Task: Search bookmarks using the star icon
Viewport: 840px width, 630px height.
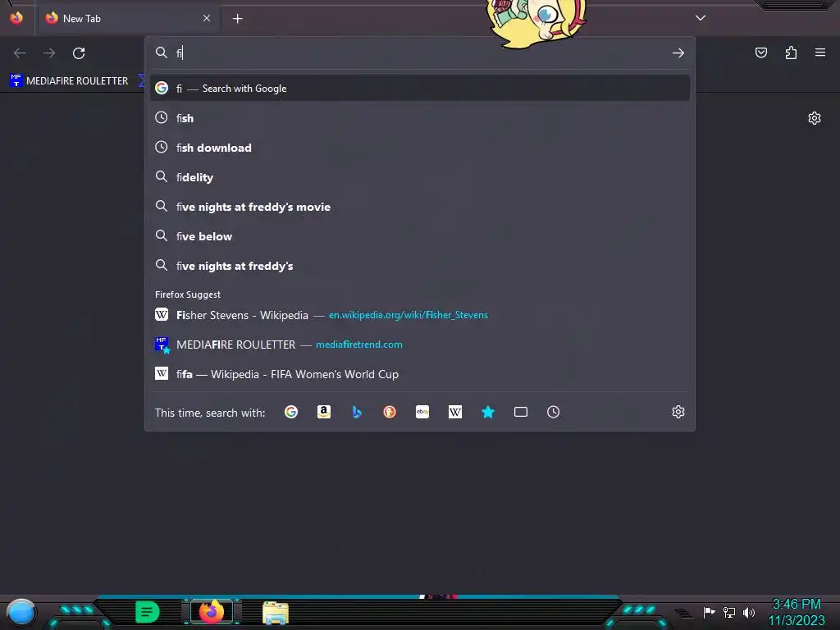Action: (x=488, y=412)
